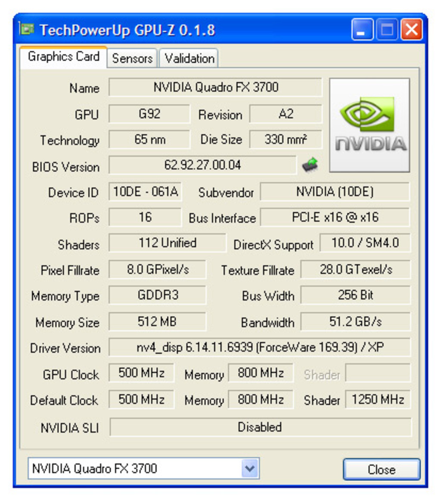
Task: Click the 'Memory Type' label
Action: (x=65, y=296)
